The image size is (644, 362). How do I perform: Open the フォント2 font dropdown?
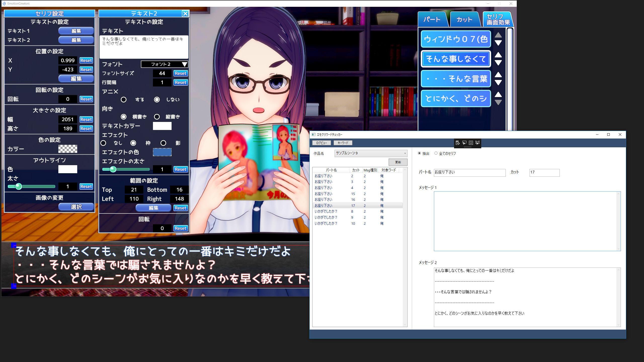165,64
